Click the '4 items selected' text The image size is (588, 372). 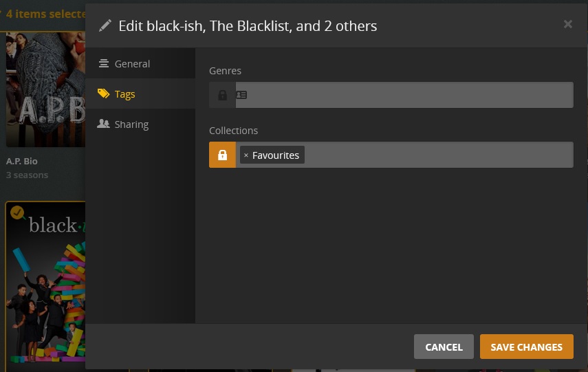pos(45,14)
